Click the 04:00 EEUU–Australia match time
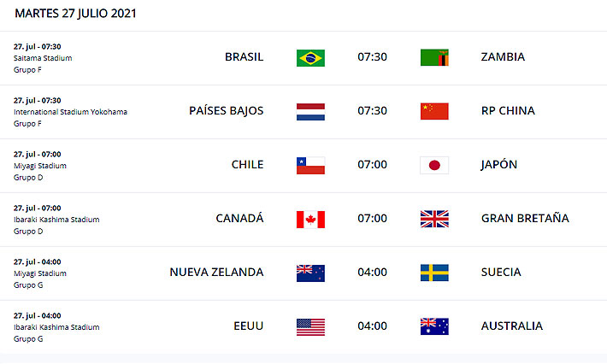 click(x=372, y=326)
